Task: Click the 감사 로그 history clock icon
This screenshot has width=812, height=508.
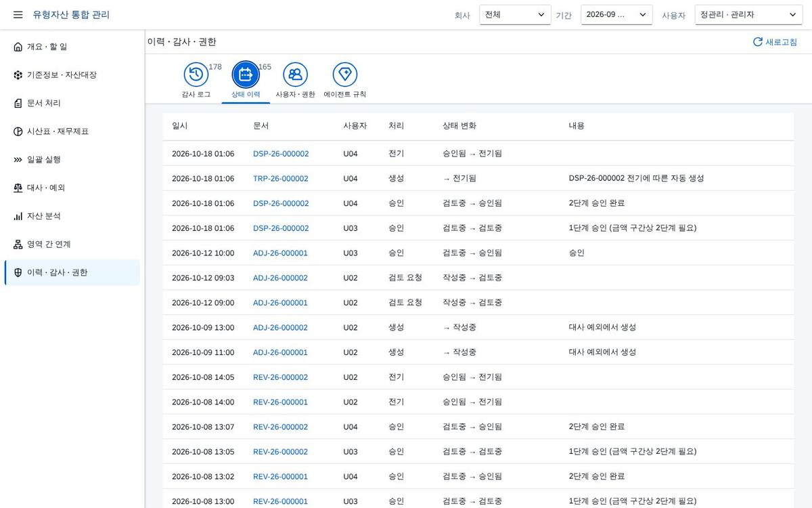Action: pyautogui.click(x=196, y=75)
